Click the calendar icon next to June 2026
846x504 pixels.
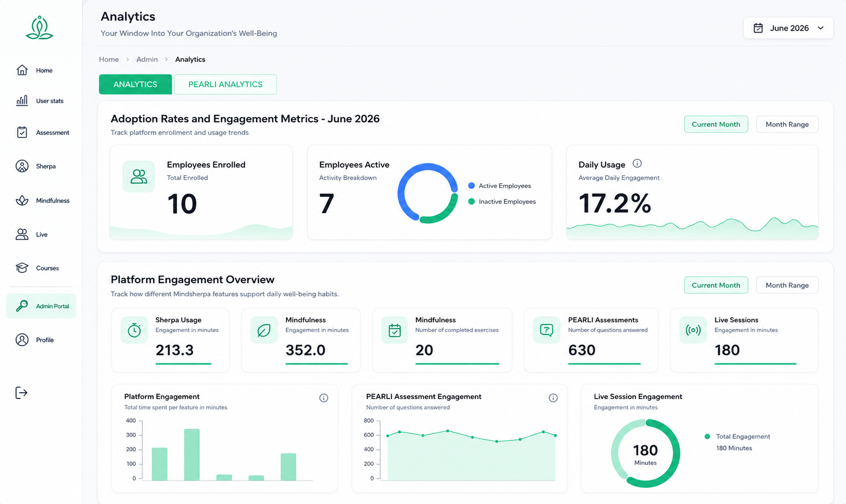click(x=759, y=28)
